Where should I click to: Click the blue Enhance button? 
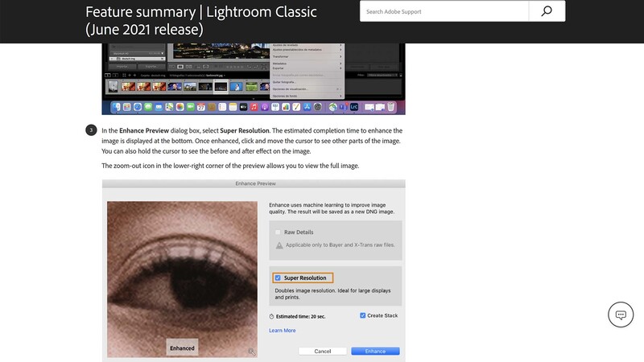[x=375, y=352]
